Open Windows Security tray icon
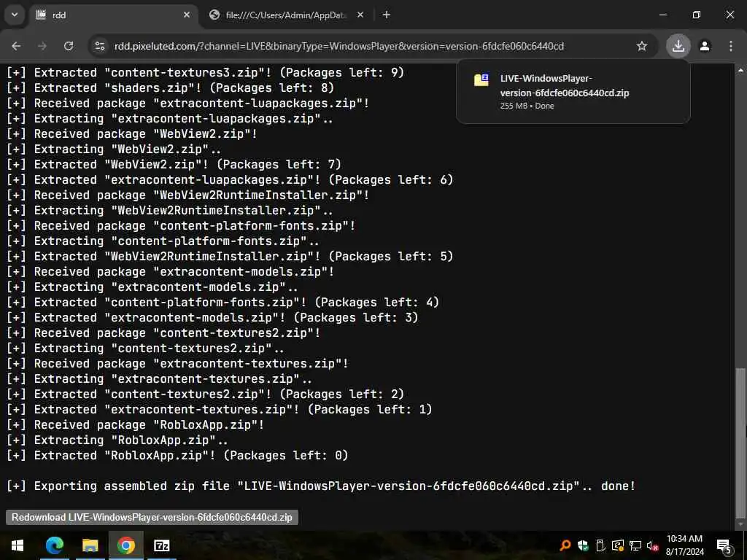 pos(583,545)
